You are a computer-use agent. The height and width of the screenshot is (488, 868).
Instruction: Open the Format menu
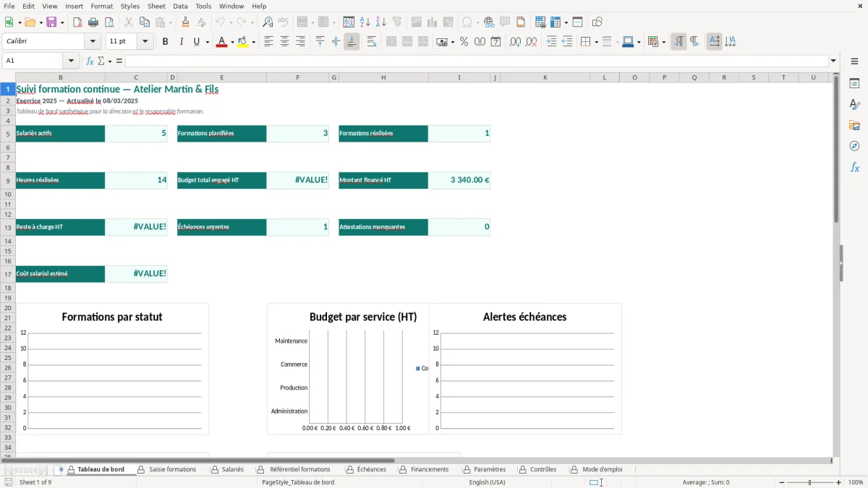click(101, 6)
